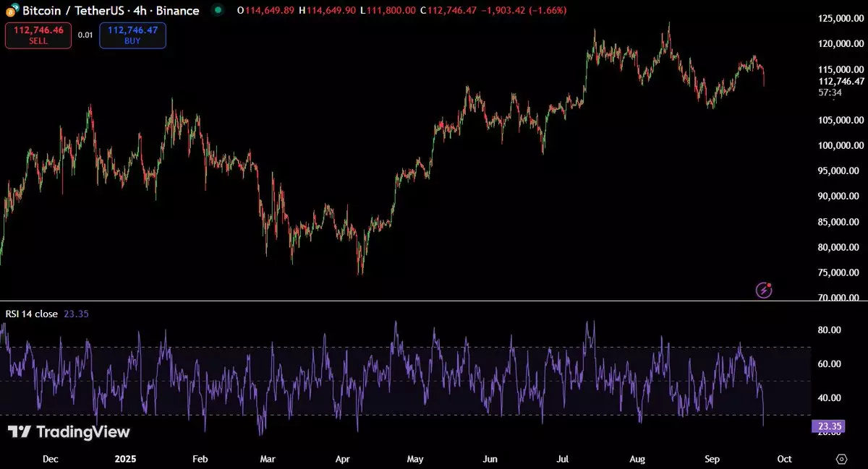
Task: Click the current price tag 112,746.47 on axis
Action: [841, 82]
